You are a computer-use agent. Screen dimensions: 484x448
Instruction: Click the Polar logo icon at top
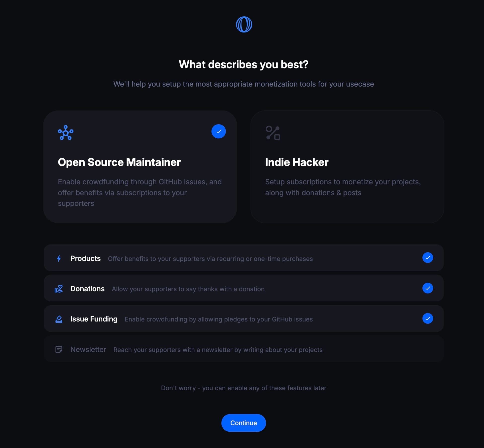pos(244,24)
